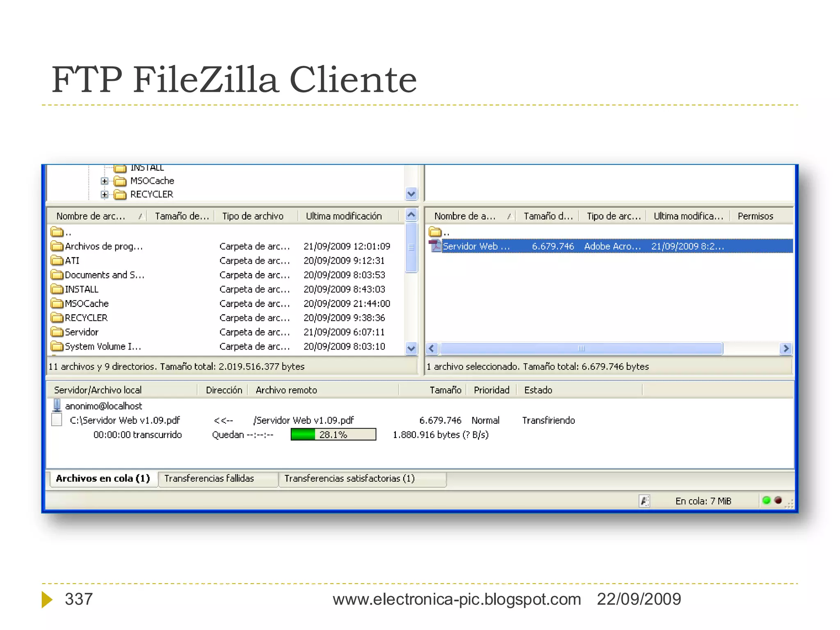Image resolution: width=840 pixels, height=630 pixels.
Task: Sort local files by Ultima modificación column
Action: click(x=349, y=216)
